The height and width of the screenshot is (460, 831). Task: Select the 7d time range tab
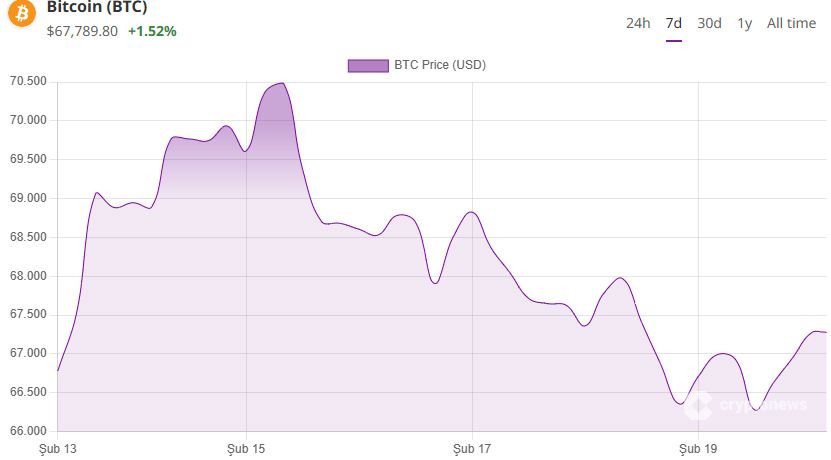point(674,23)
